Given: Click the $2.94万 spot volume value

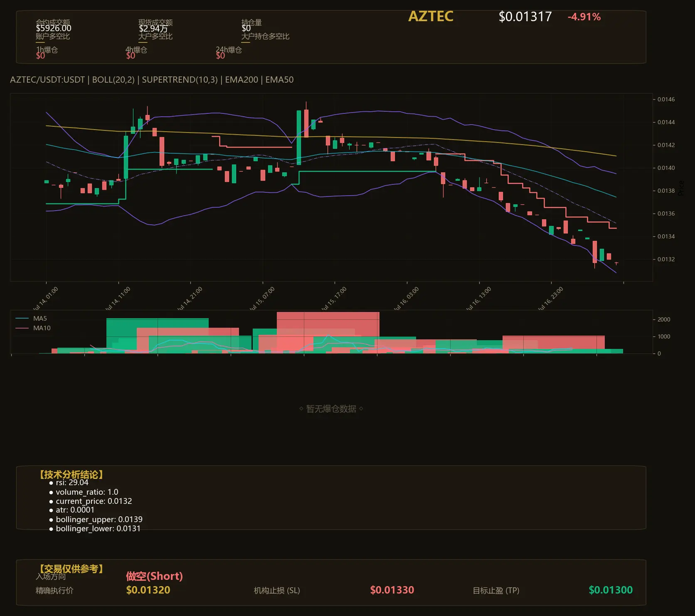Looking at the screenshot, I should (x=153, y=28).
